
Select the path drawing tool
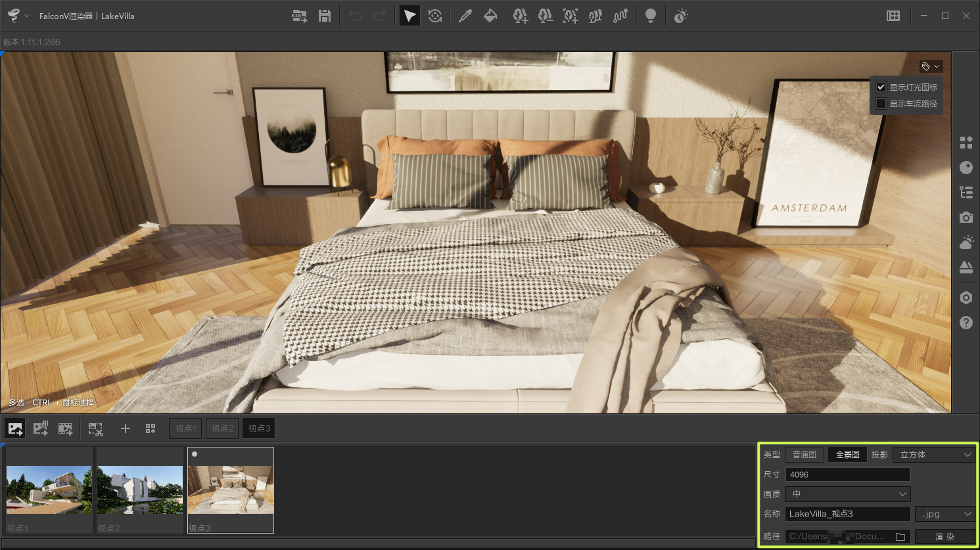(620, 16)
